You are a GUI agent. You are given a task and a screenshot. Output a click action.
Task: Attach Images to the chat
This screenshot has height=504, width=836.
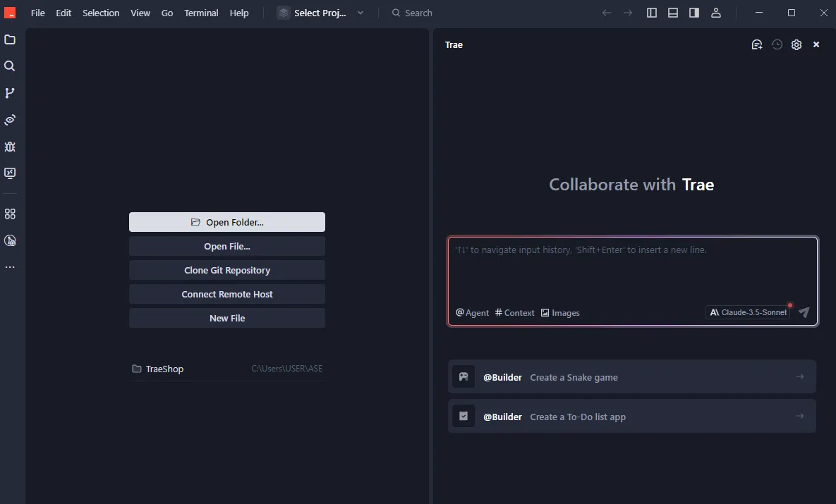560,313
